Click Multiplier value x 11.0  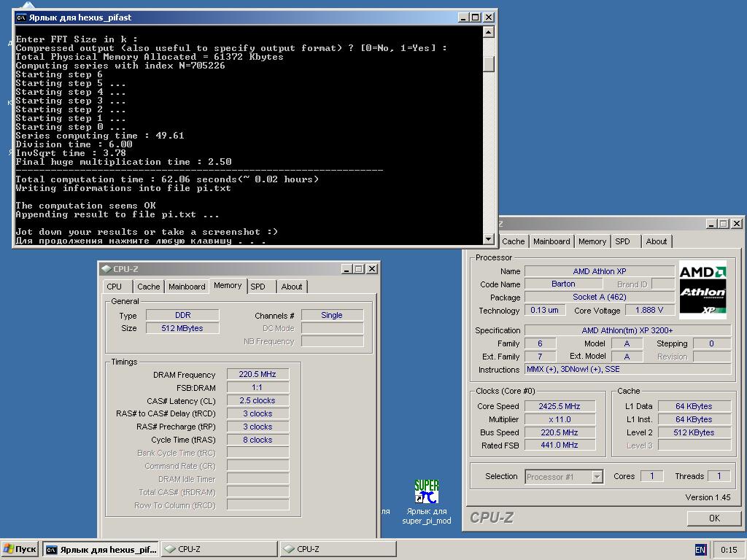pyautogui.click(x=560, y=419)
